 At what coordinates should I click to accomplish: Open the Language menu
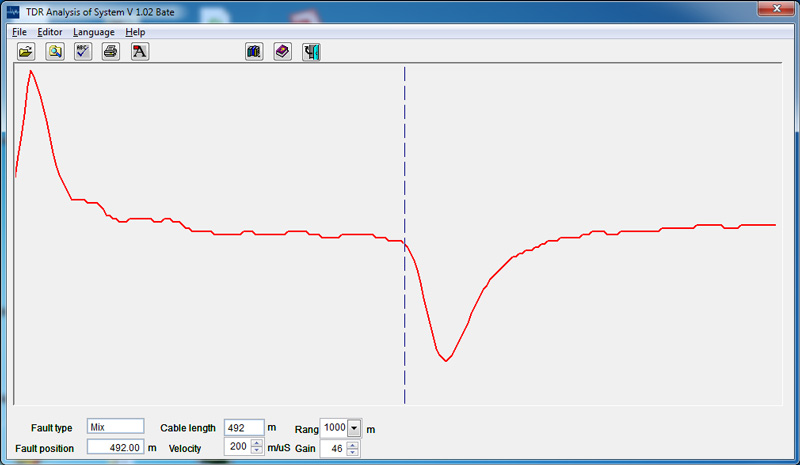pyautogui.click(x=94, y=32)
